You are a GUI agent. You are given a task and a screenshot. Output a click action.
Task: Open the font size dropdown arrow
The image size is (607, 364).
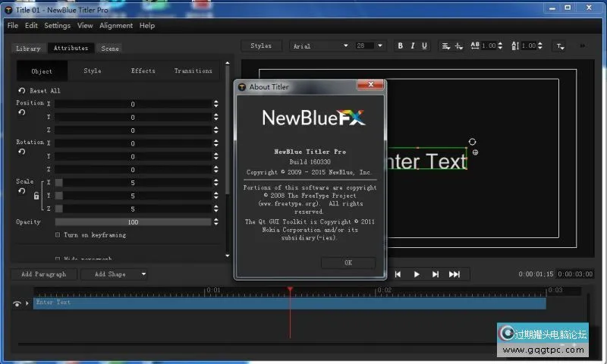[380, 45]
